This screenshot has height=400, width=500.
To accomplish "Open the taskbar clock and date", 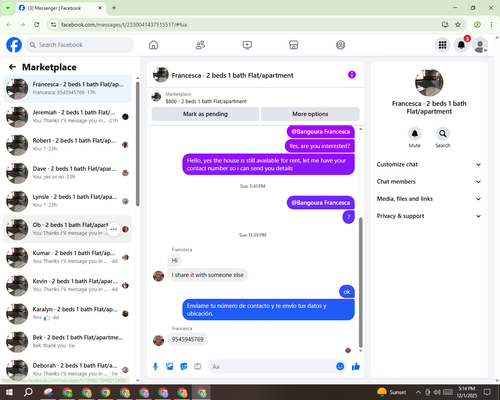I will click(467, 392).
